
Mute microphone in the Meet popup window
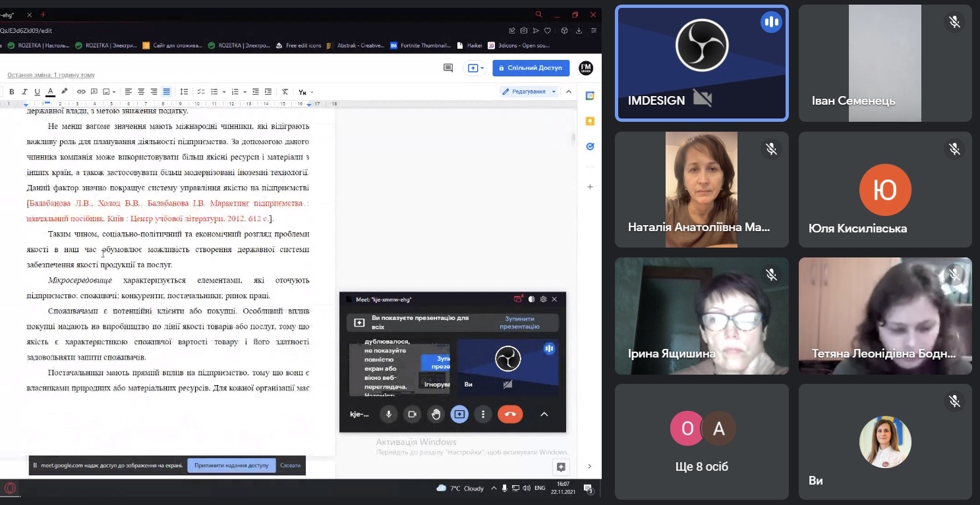[x=388, y=414]
